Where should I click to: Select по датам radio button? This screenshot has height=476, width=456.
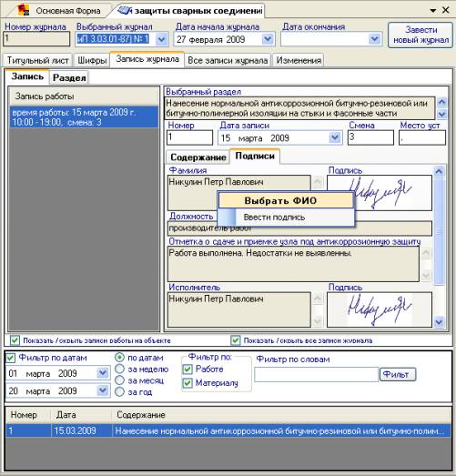click(x=119, y=358)
